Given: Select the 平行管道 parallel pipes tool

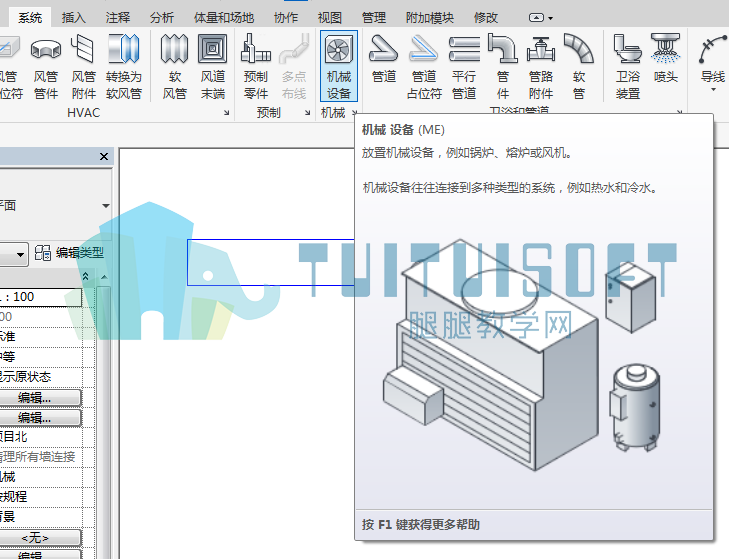Looking at the screenshot, I should click(x=464, y=67).
